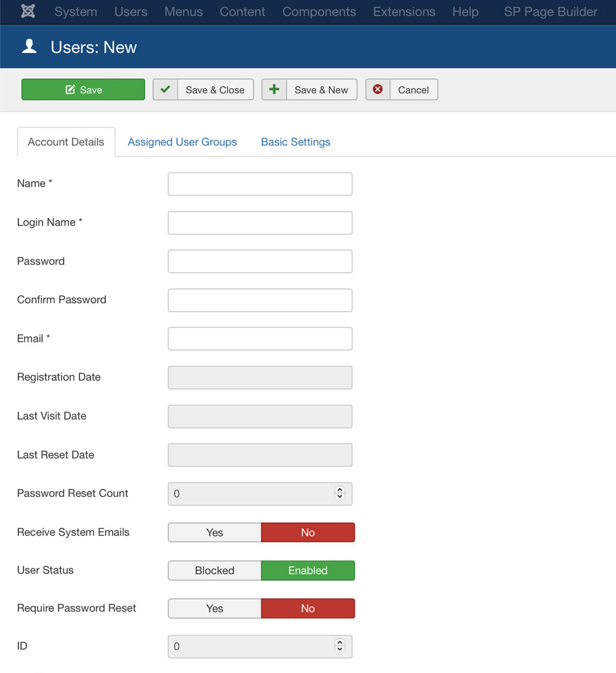Click the "ID" label

[22, 645]
